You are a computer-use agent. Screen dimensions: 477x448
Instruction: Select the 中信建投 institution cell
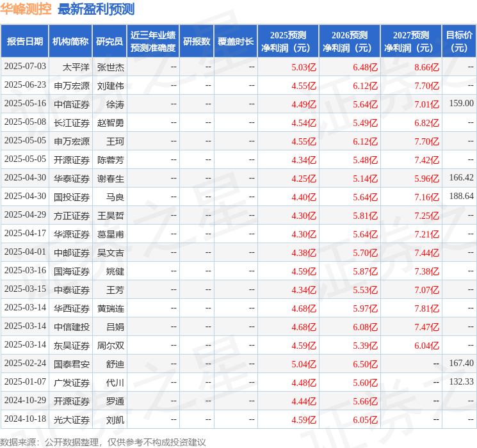point(72,327)
